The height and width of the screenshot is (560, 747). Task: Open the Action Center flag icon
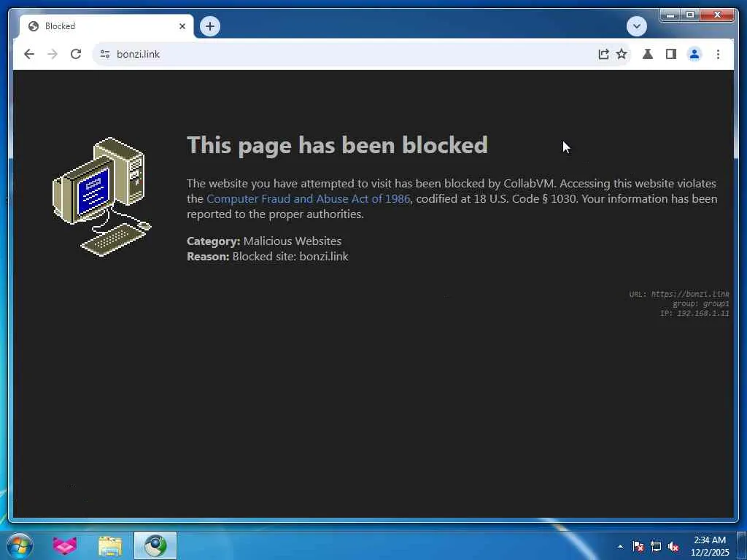click(638, 546)
